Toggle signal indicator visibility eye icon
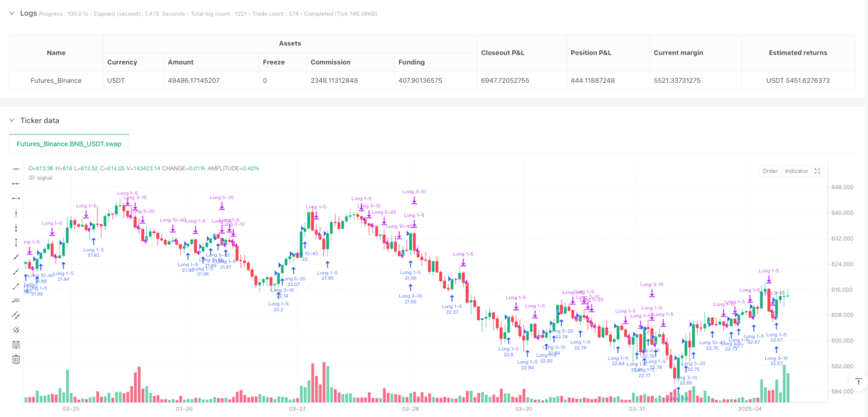The image size is (868, 417). pos(31,178)
